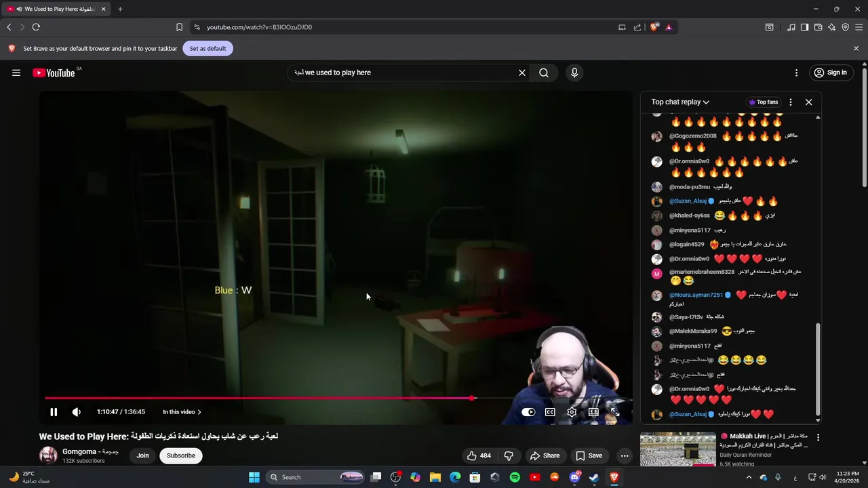Viewport: 868px width, 488px height.
Task: Expand the In this video chapters
Action: pos(182,412)
